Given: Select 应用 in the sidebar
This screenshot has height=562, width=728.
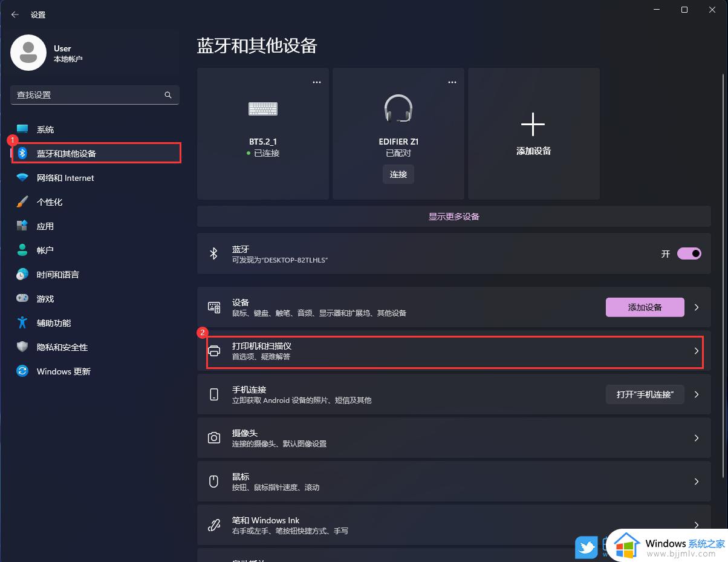Looking at the screenshot, I should (x=95, y=226).
